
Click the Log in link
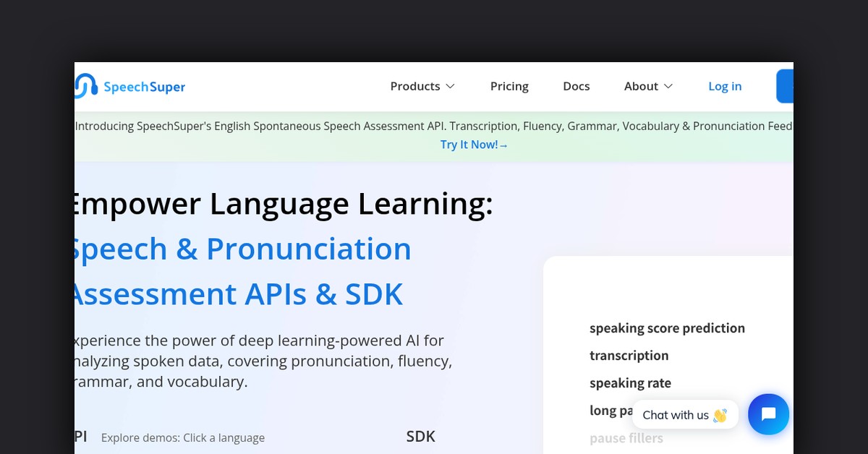pyautogui.click(x=725, y=86)
